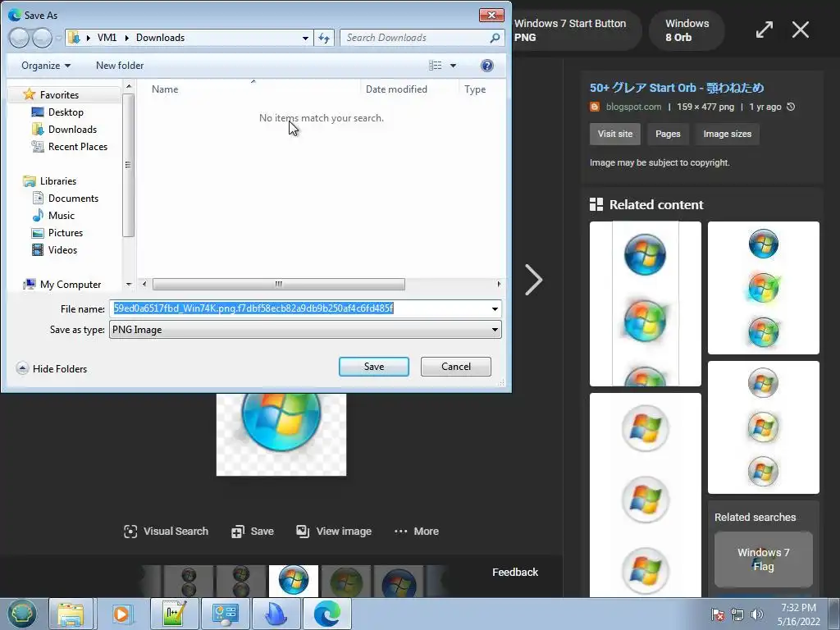The image size is (840, 630).
Task: Sort by the Type column header
Action: click(475, 89)
